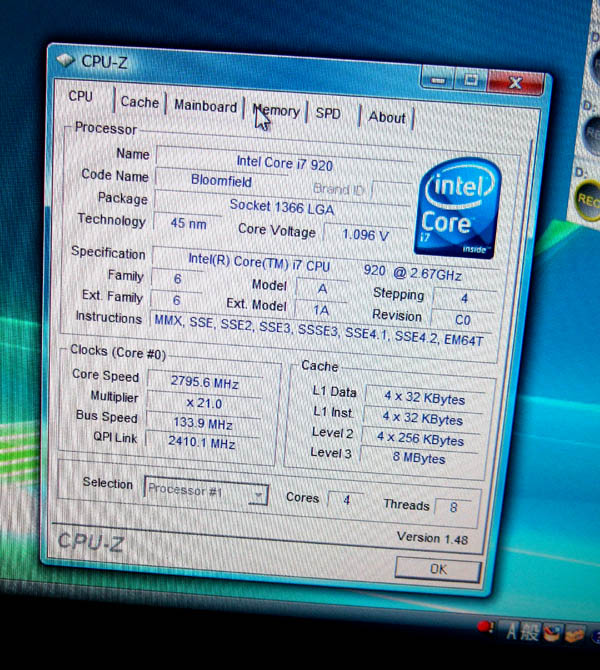The height and width of the screenshot is (670, 600).
Task: Click the Package value Socket 1366 LGA
Action: tap(282, 207)
